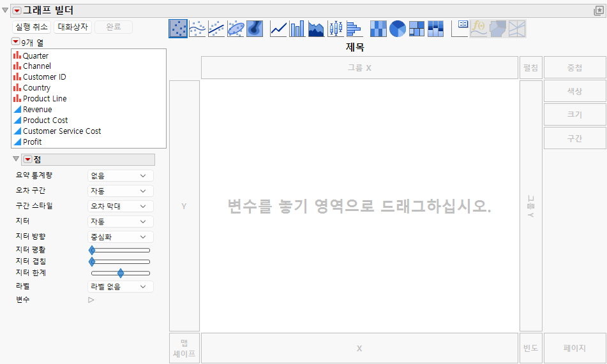Select the Pie chart element icon
This screenshot has width=607, height=364.
pyautogui.click(x=398, y=29)
